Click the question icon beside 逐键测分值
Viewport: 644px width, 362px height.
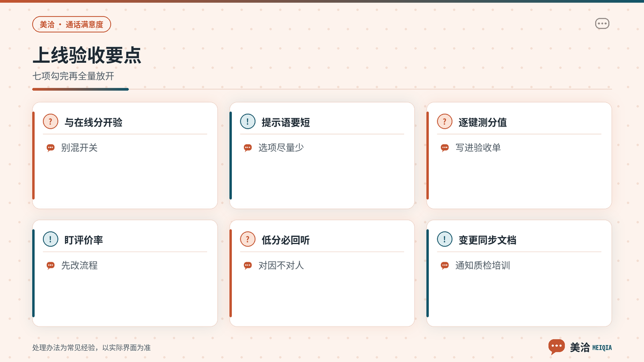[x=444, y=122]
